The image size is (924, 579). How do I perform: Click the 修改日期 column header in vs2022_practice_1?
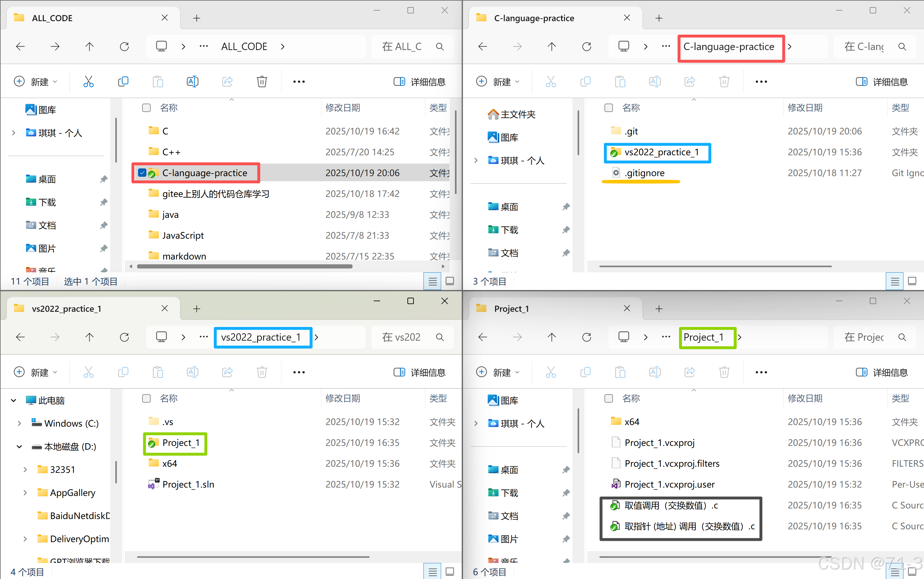(x=343, y=399)
